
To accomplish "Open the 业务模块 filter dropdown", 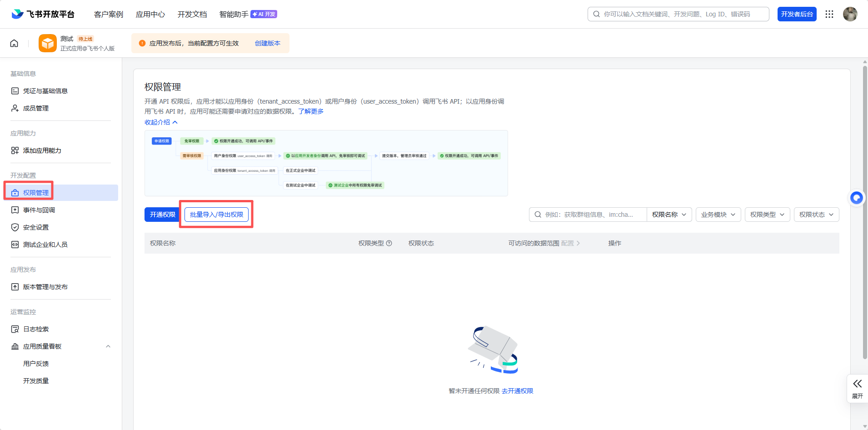I will pyautogui.click(x=718, y=215).
